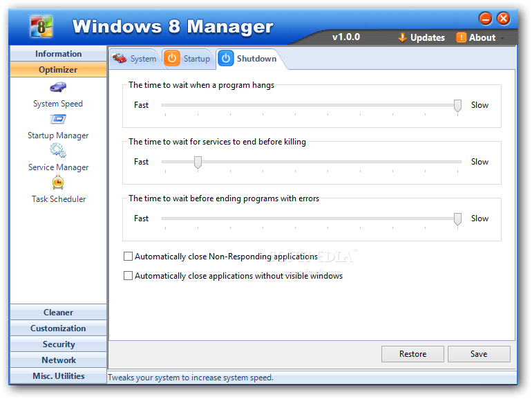Close the window with red X button

click(x=504, y=19)
